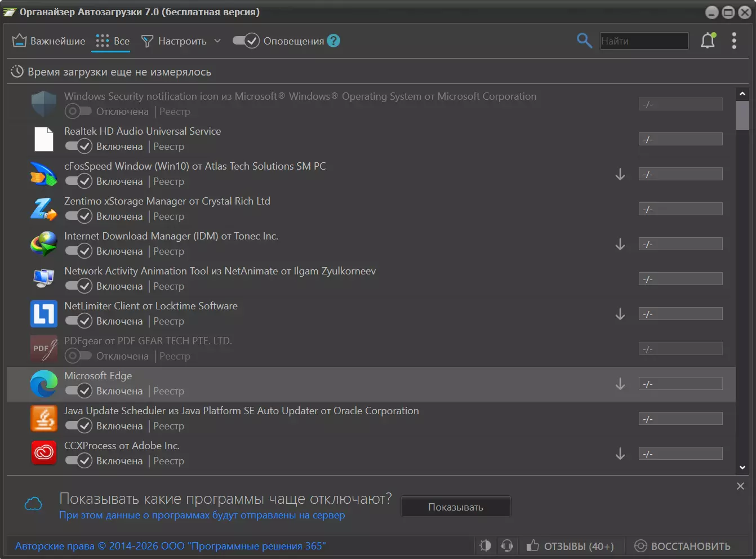Disable Network Activity Animation Tool toggle
756x559 pixels.
click(x=78, y=286)
